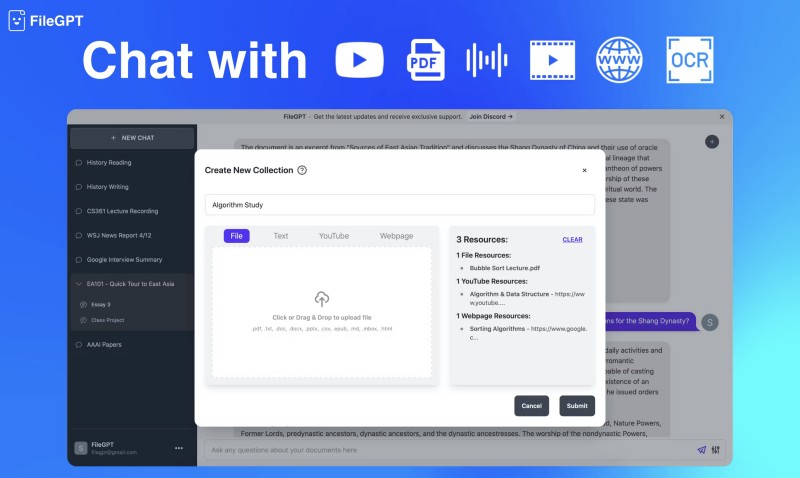
Task: Open the help icon beside Create New Collection
Action: click(x=302, y=170)
